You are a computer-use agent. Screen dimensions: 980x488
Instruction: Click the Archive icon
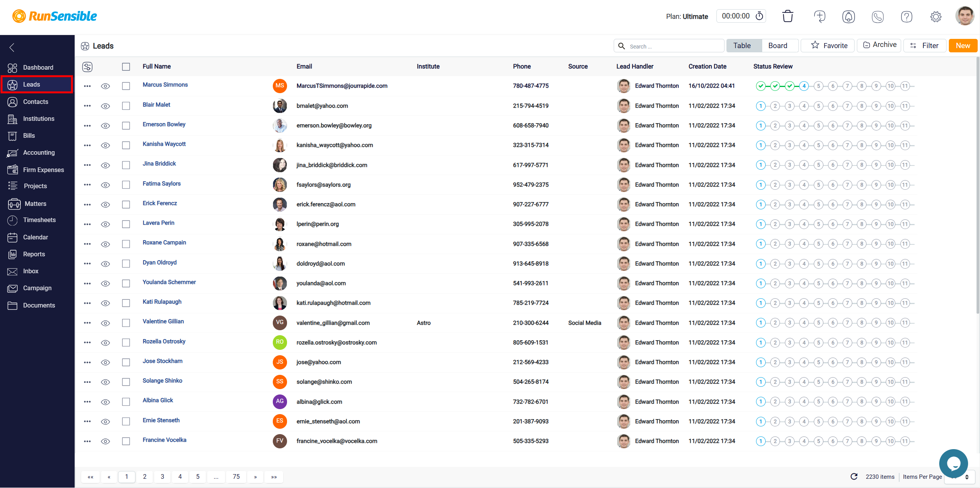tap(881, 45)
